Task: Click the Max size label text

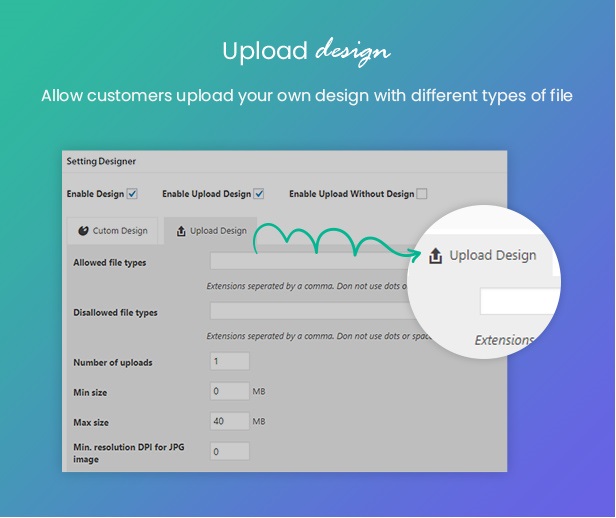Action: point(93,422)
